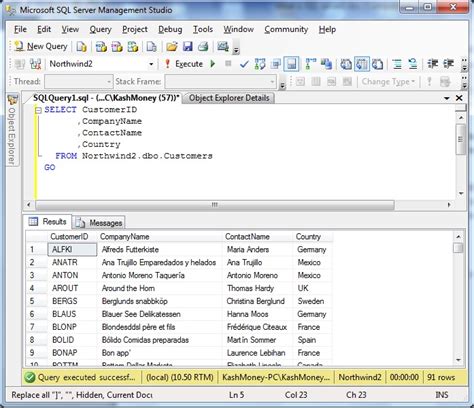Screen dimensions: 474x408
Task: Open the Community menu
Action: 286,29
